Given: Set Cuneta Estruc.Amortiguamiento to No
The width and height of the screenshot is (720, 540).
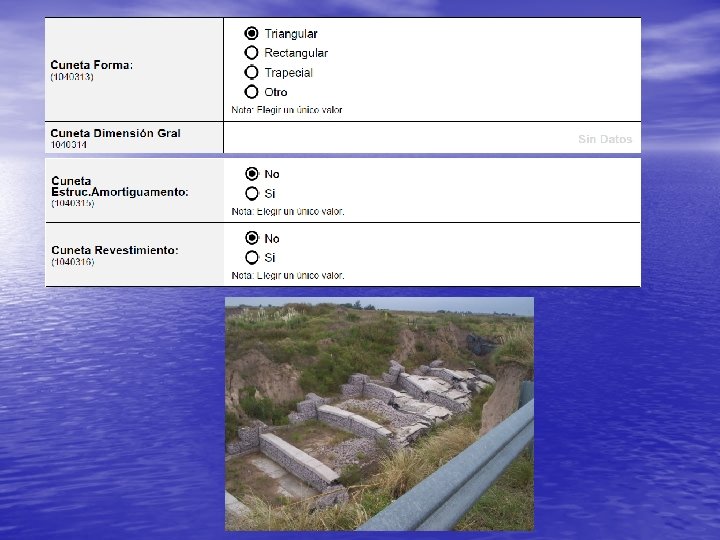Looking at the screenshot, I should (x=252, y=174).
